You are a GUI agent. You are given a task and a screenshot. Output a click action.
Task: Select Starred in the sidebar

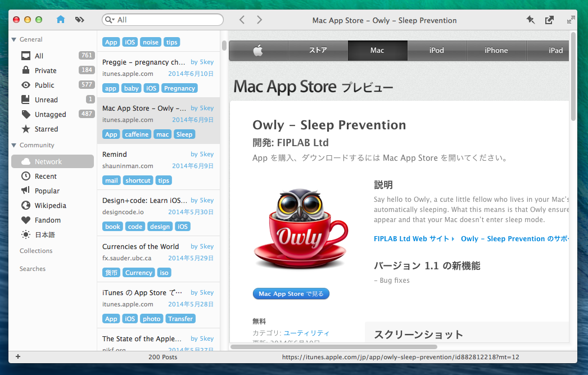[46, 129]
